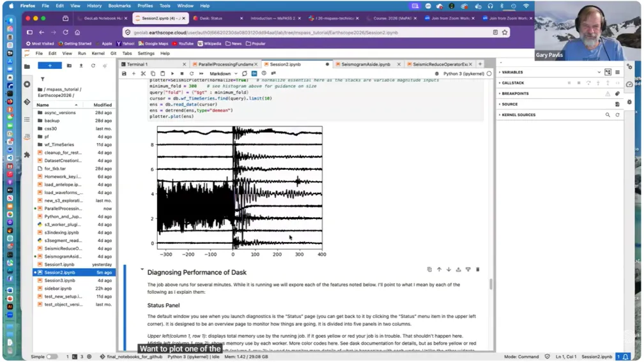Reload the page in Firefox

tap(65, 33)
